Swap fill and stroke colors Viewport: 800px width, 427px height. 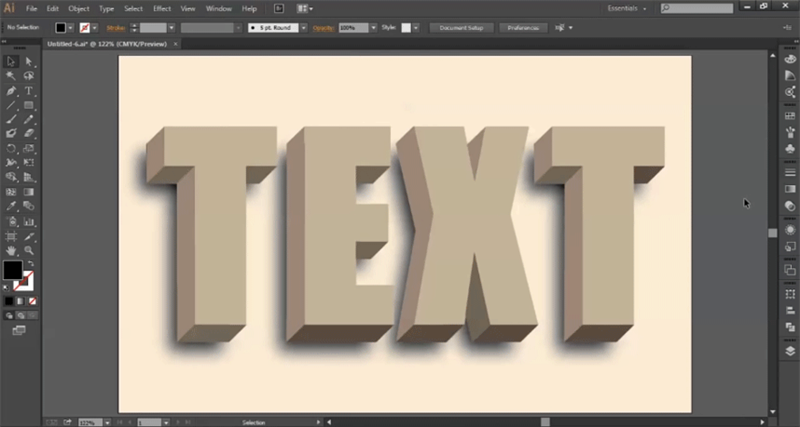coord(31,263)
